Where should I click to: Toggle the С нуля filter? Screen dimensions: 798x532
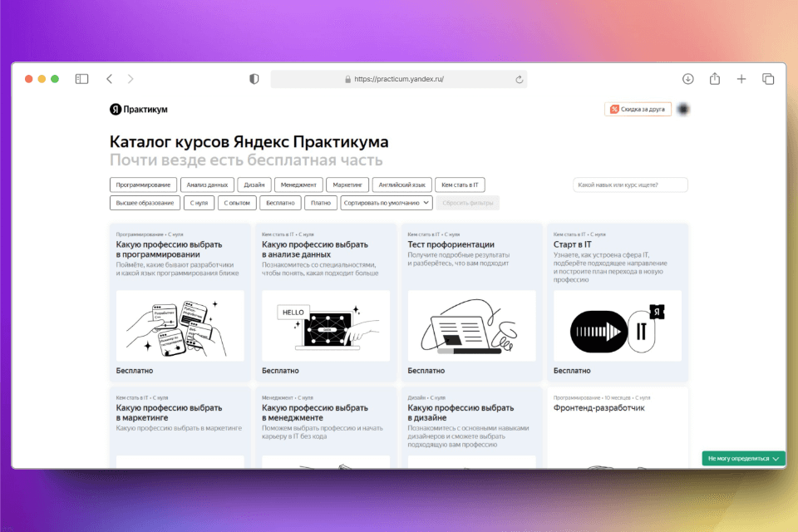pyautogui.click(x=199, y=203)
